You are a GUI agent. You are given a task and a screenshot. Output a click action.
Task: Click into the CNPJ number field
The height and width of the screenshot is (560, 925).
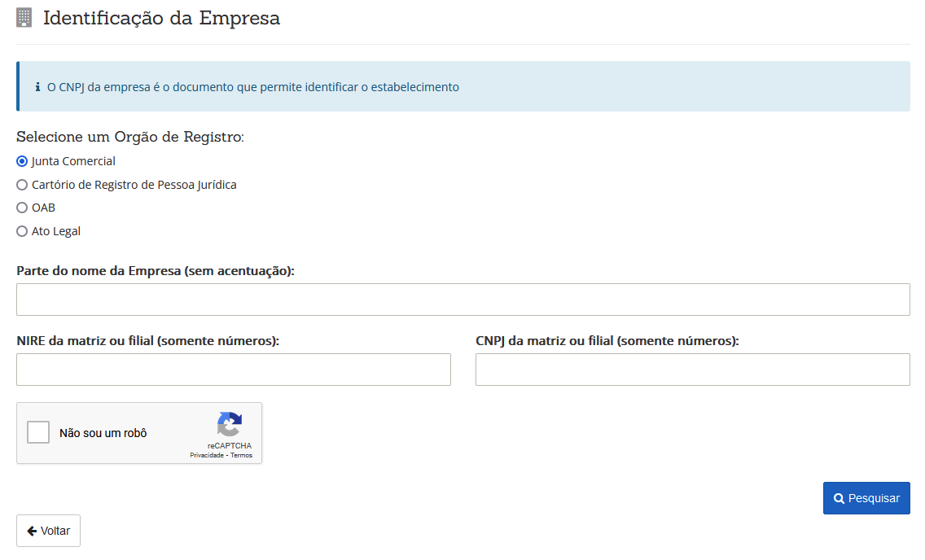(x=692, y=370)
